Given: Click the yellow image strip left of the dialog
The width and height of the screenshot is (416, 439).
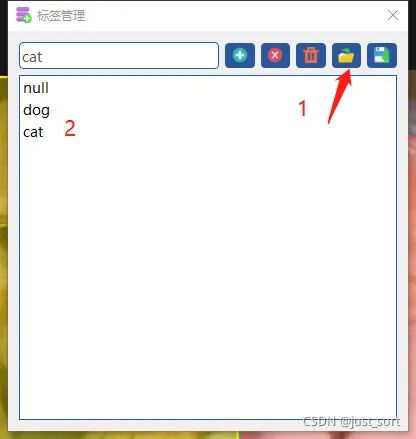Looking at the screenshot, I should (4, 253).
